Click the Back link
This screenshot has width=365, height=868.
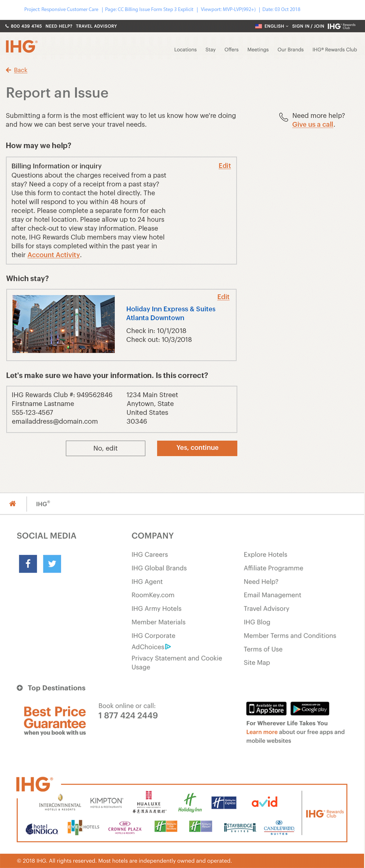pos(21,70)
